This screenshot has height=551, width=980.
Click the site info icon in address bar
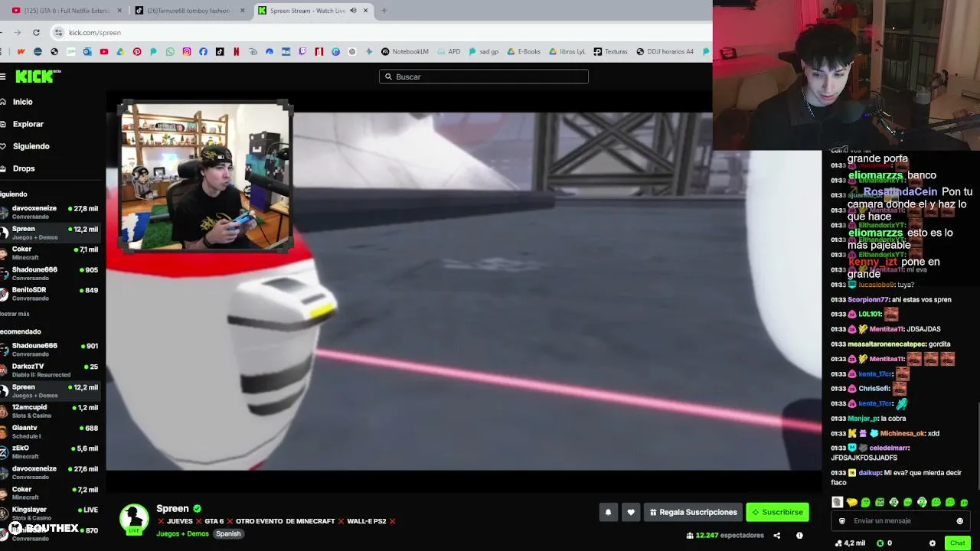(x=58, y=32)
